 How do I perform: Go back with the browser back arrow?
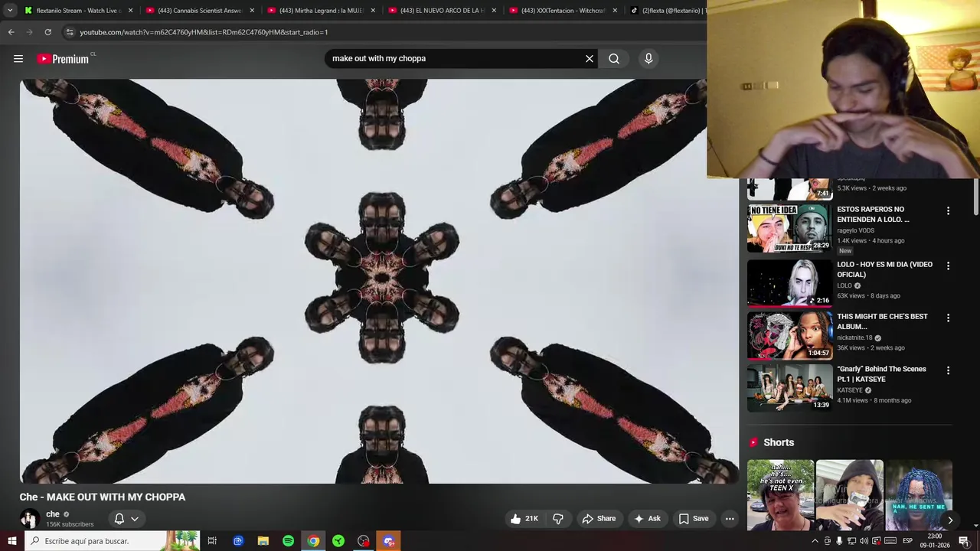click(x=11, y=32)
